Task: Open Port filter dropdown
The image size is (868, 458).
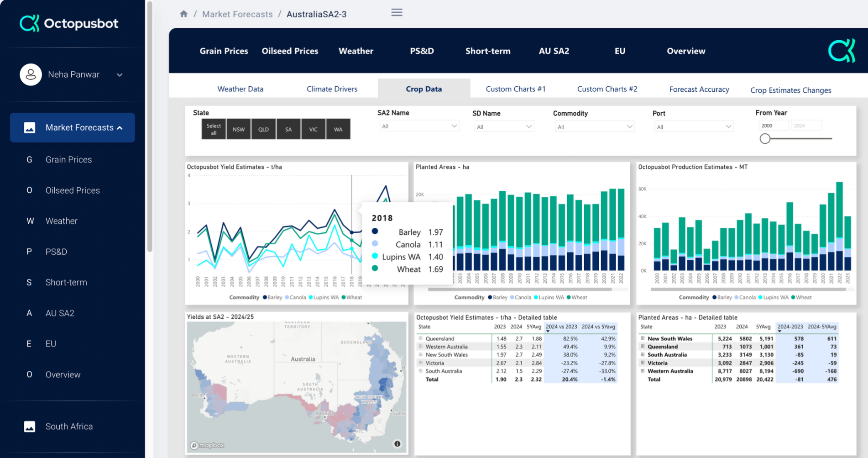Action: [x=694, y=126]
